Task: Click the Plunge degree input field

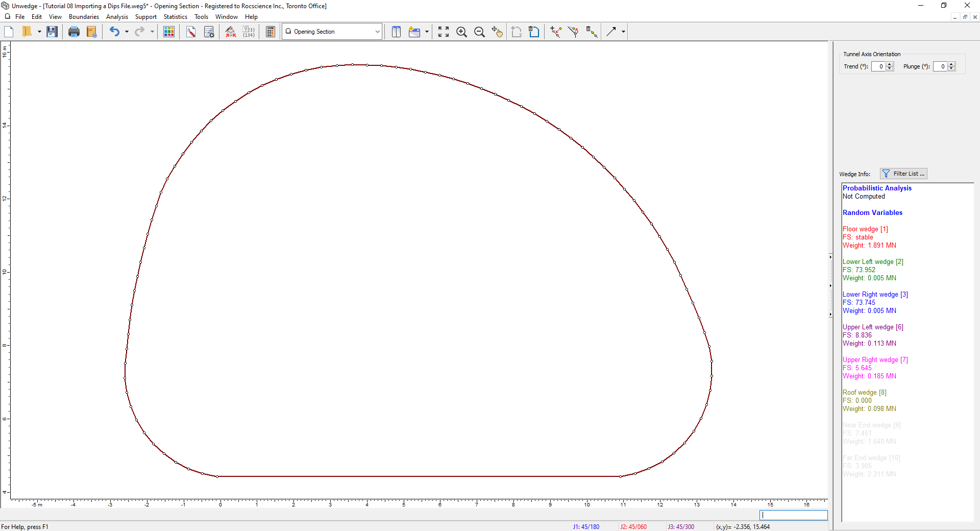Action: click(x=940, y=66)
